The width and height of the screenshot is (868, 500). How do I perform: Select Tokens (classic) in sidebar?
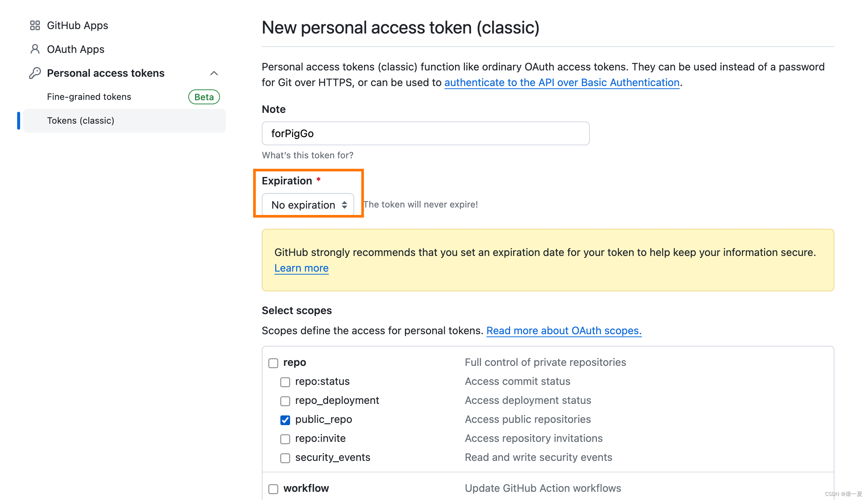[x=81, y=121]
